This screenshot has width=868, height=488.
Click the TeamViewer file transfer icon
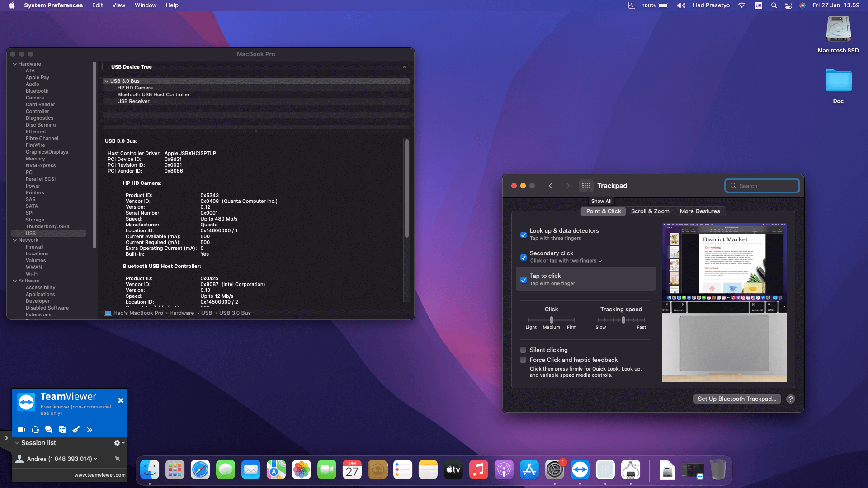point(62,430)
